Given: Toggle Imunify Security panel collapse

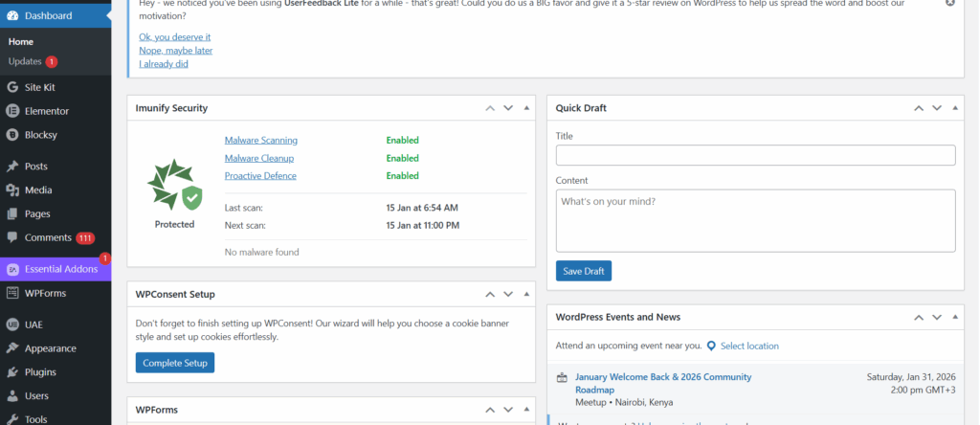Looking at the screenshot, I should [526, 108].
